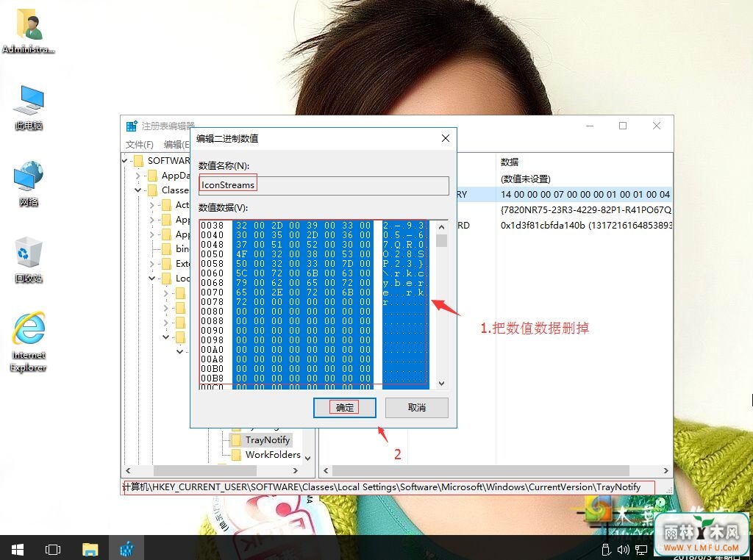The height and width of the screenshot is (560, 753).
Task: Open File Explorer from the taskbar
Action: (x=90, y=549)
